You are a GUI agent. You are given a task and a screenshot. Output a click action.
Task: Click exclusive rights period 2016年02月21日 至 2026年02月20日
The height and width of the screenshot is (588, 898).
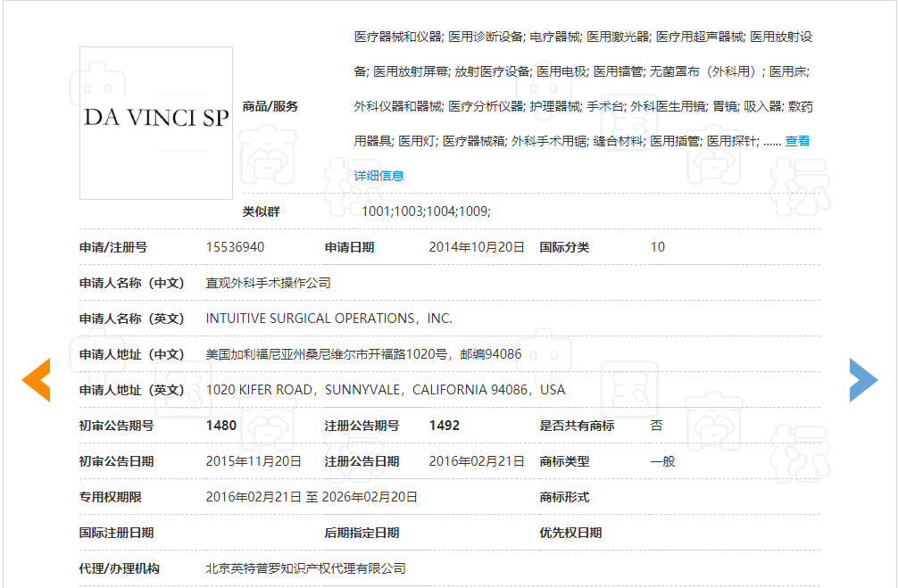(x=312, y=497)
